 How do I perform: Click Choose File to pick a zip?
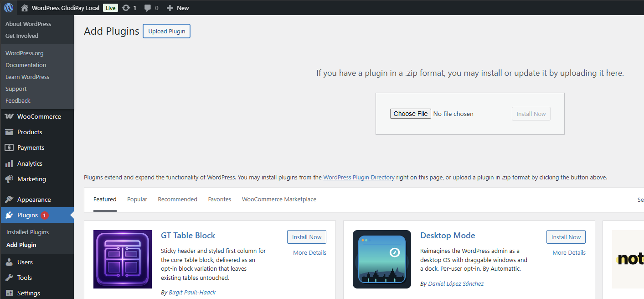coord(410,114)
